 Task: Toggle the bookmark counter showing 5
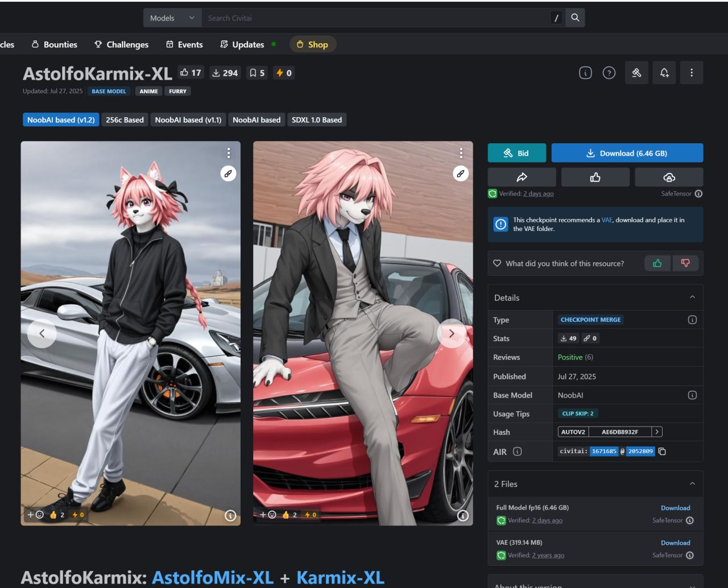(x=257, y=73)
